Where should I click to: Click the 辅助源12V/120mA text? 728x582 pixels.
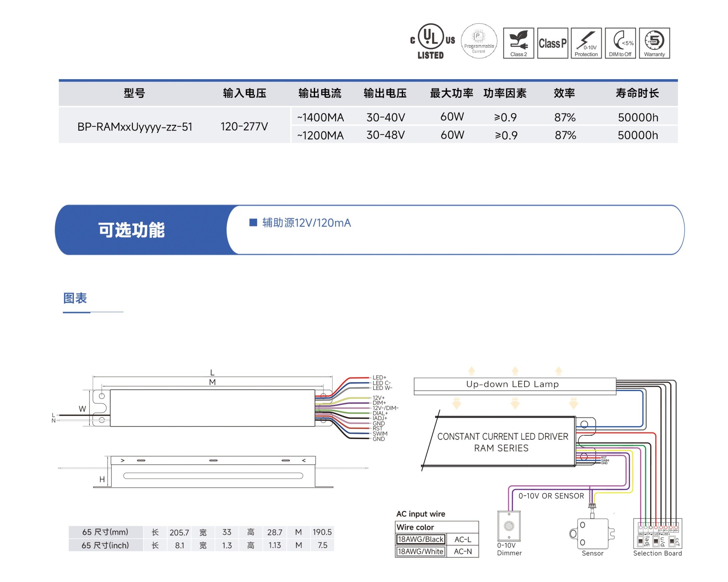(x=306, y=223)
